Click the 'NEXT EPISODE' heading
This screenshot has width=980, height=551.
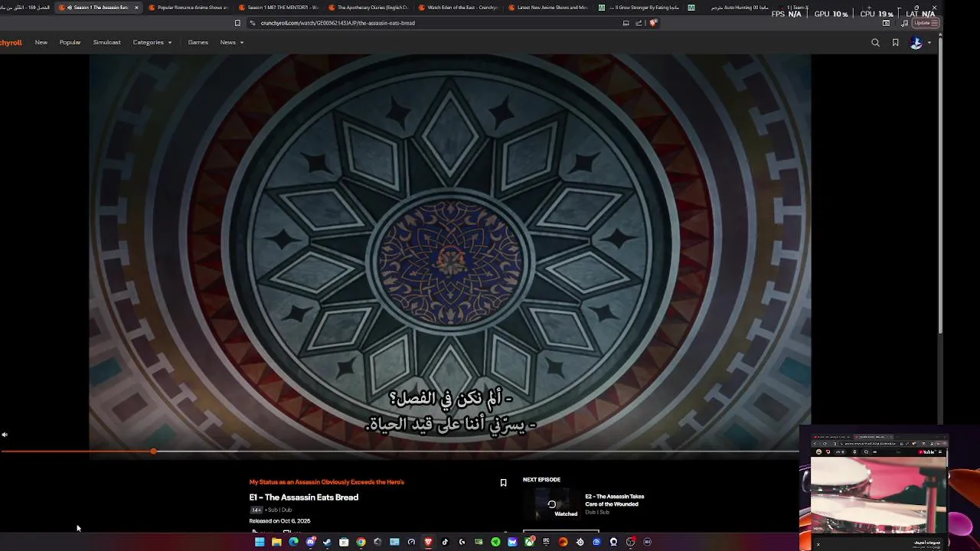[541, 480]
